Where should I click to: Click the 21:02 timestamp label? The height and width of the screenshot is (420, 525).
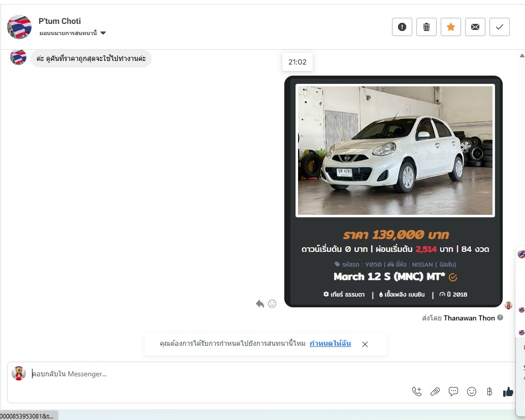[298, 62]
